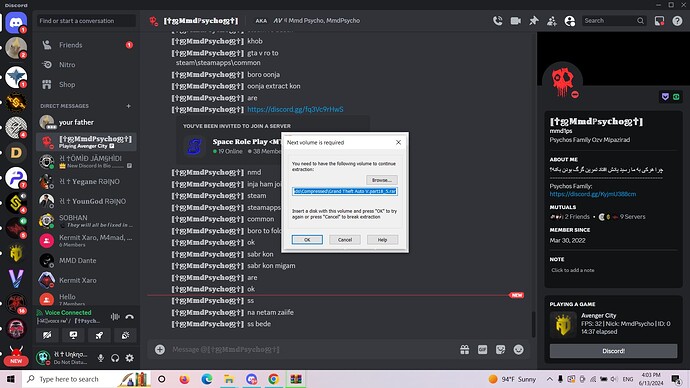The width and height of the screenshot is (690, 388).
Task: Open the Nitro tab
Action: (86, 65)
